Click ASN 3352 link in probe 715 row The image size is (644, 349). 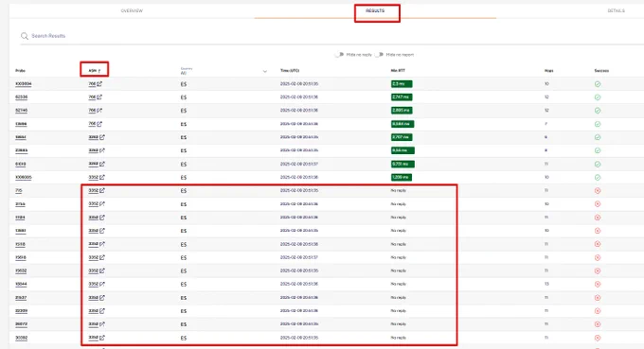93,191
